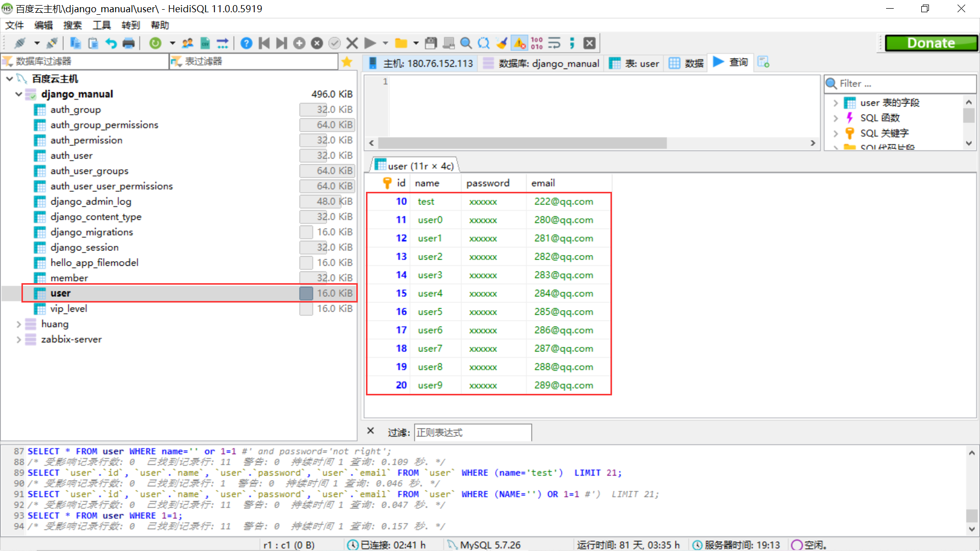Click the CSV export file icon

205,43
